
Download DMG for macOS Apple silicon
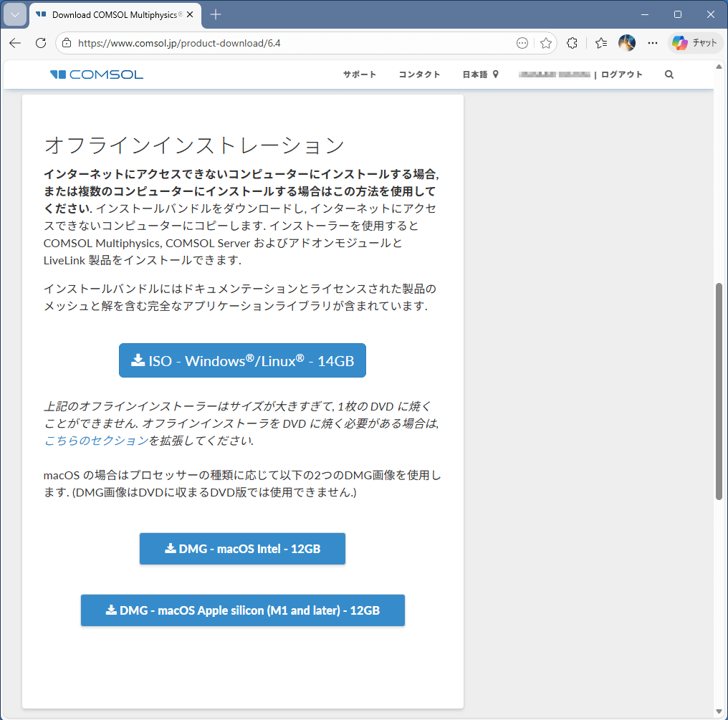click(x=242, y=610)
